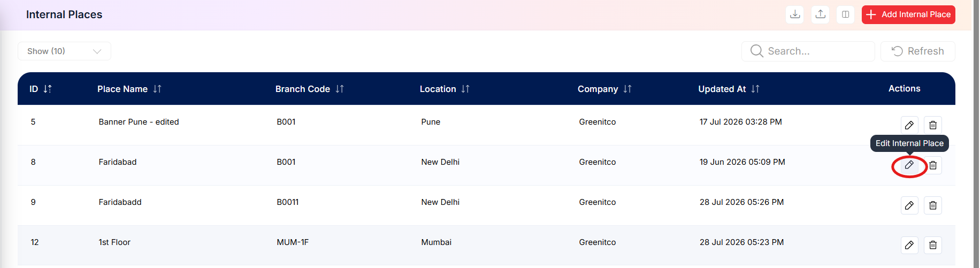Click the magnifier icon in search box

point(756,51)
